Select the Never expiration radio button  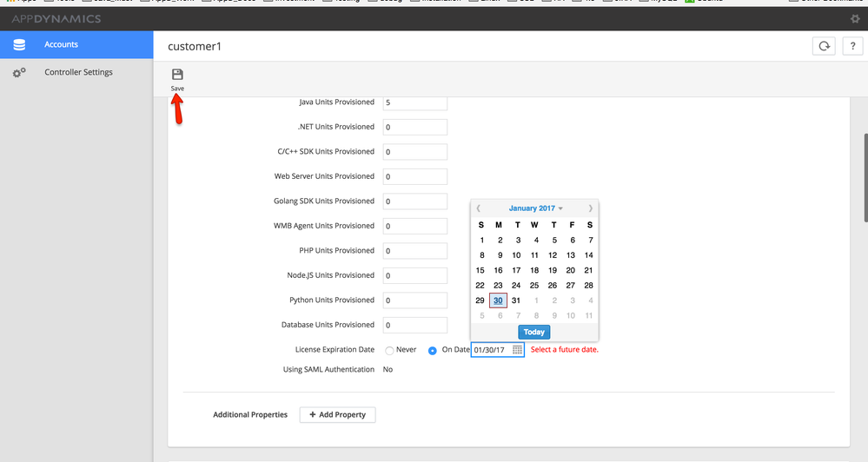[x=389, y=350]
